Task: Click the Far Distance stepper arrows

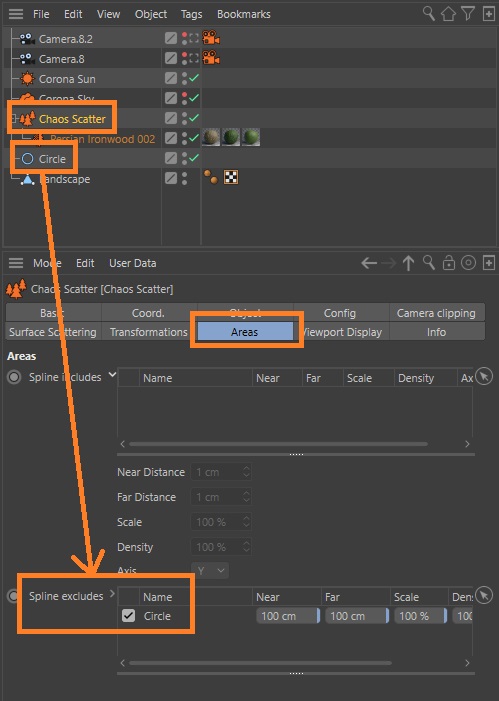Action: (x=246, y=497)
